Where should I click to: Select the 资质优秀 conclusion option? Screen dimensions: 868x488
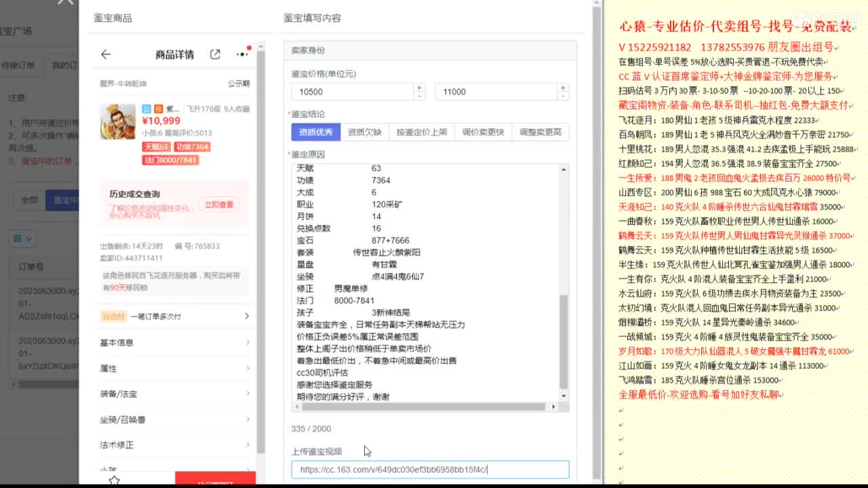click(x=316, y=132)
